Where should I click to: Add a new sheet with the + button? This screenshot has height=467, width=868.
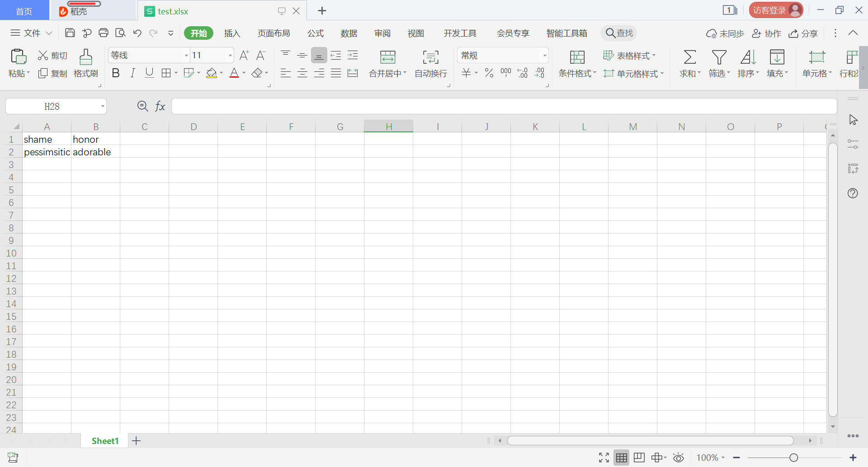(x=136, y=440)
